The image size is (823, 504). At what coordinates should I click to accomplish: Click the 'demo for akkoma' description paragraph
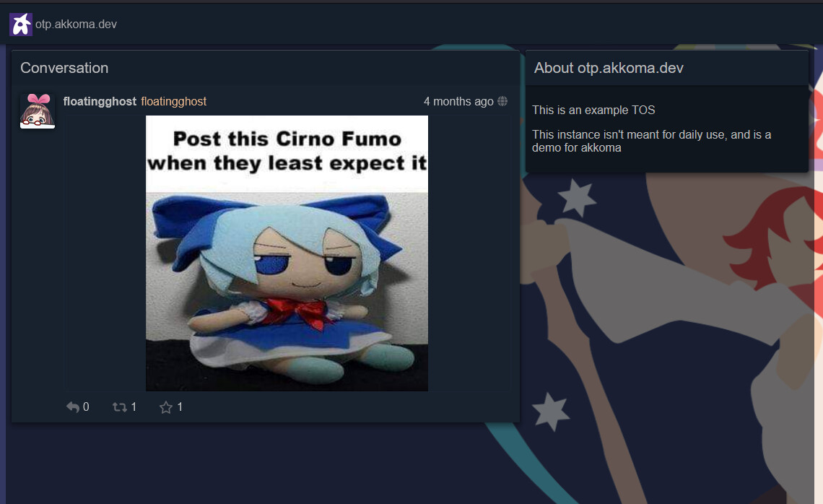(x=651, y=142)
